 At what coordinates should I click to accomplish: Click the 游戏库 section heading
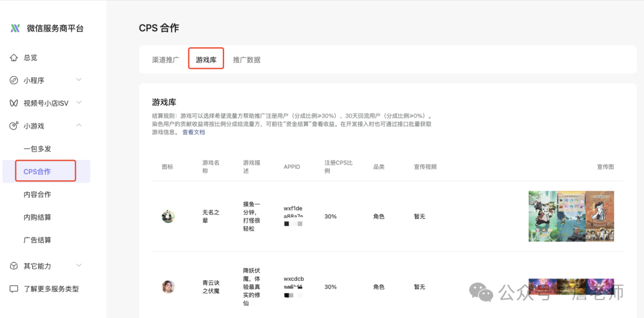click(x=164, y=101)
